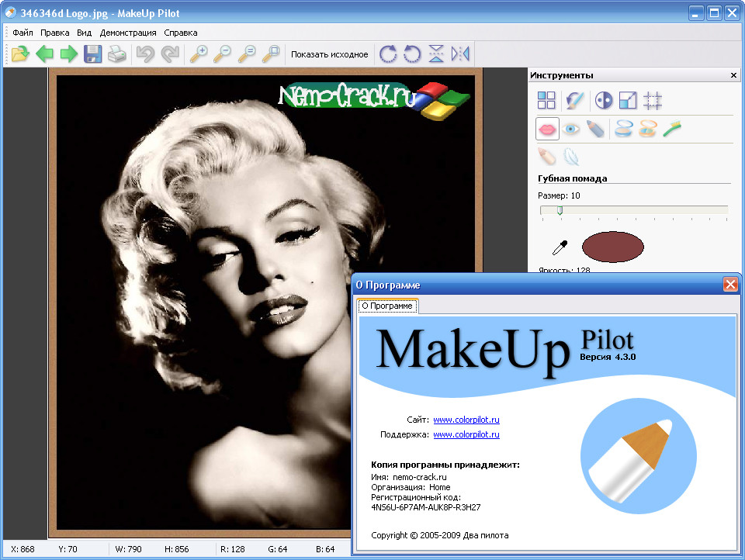745x560 pixels.
Task: Close the О Программе dialog
Action: 730,285
